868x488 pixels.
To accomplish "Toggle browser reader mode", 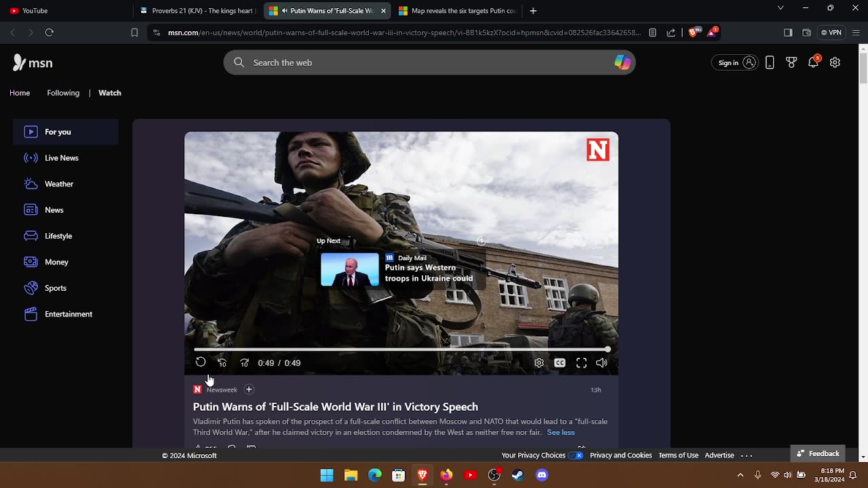I will (652, 33).
